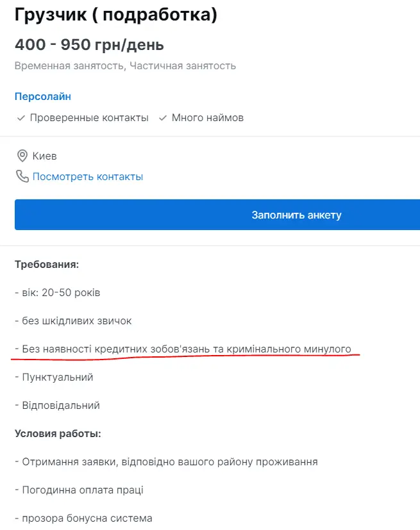Click the checkmark icon before Много наймов
Viewport: 420px width, 530px height.
[163, 118]
